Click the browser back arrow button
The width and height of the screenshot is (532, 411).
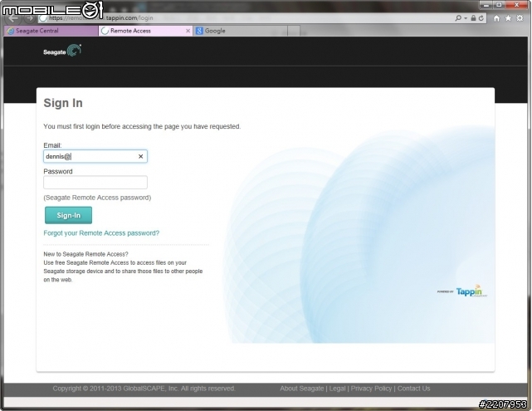pos(13,18)
